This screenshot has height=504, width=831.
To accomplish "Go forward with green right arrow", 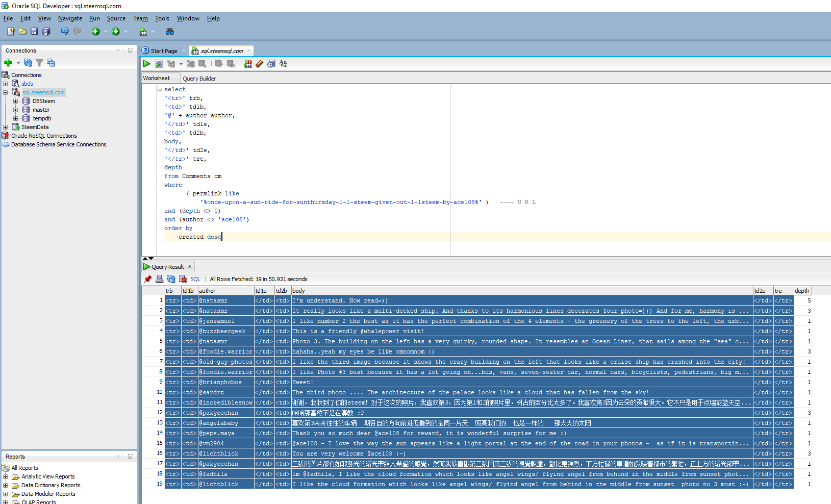I will pyautogui.click(x=116, y=32).
